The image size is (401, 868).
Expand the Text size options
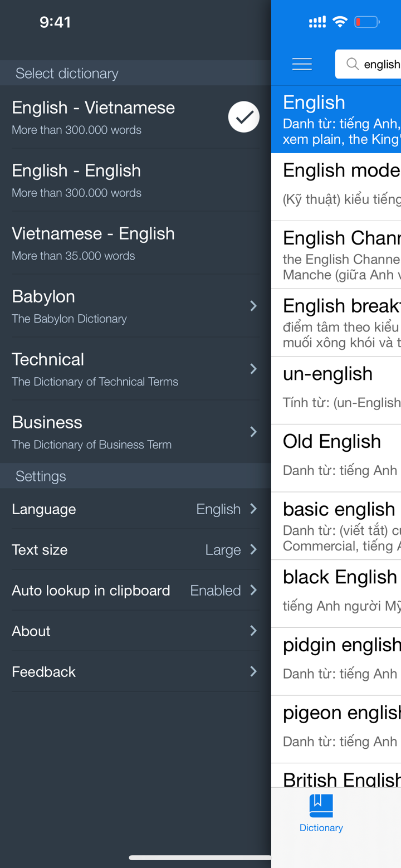[x=253, y=549]
